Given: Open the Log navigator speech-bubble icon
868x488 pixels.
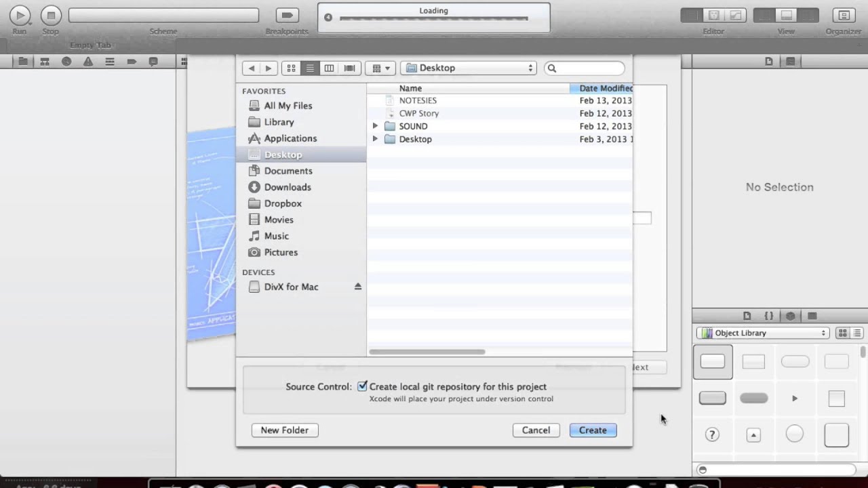Looking at the screenshot, I should pyautogui.click(x=153, y=61).
